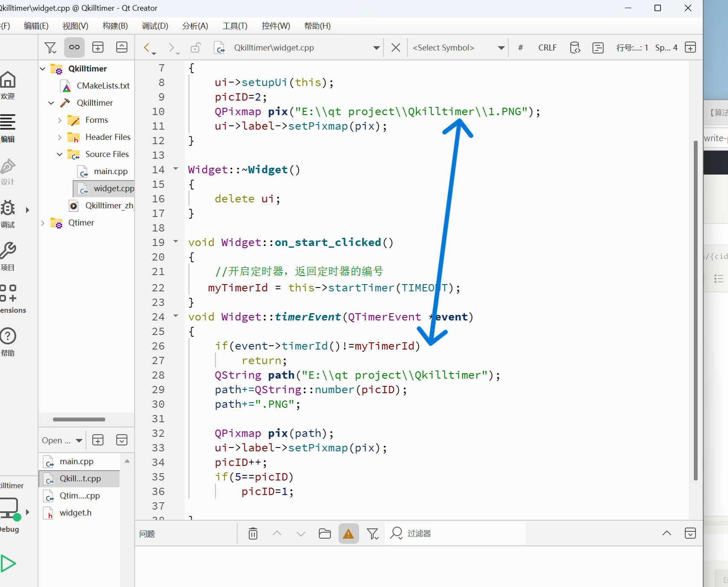This screenshot has width=728, height=587.
Task: Open the Debug mode bug icon
Action: point(8,208)
